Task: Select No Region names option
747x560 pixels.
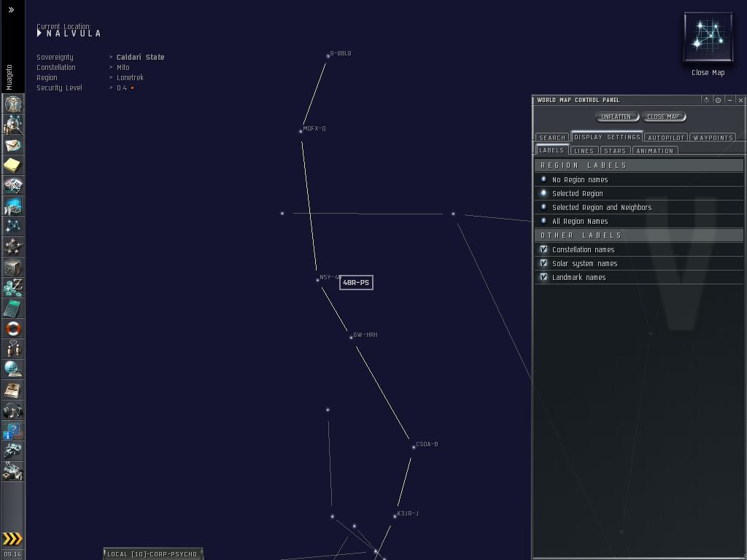Action: 543,179
